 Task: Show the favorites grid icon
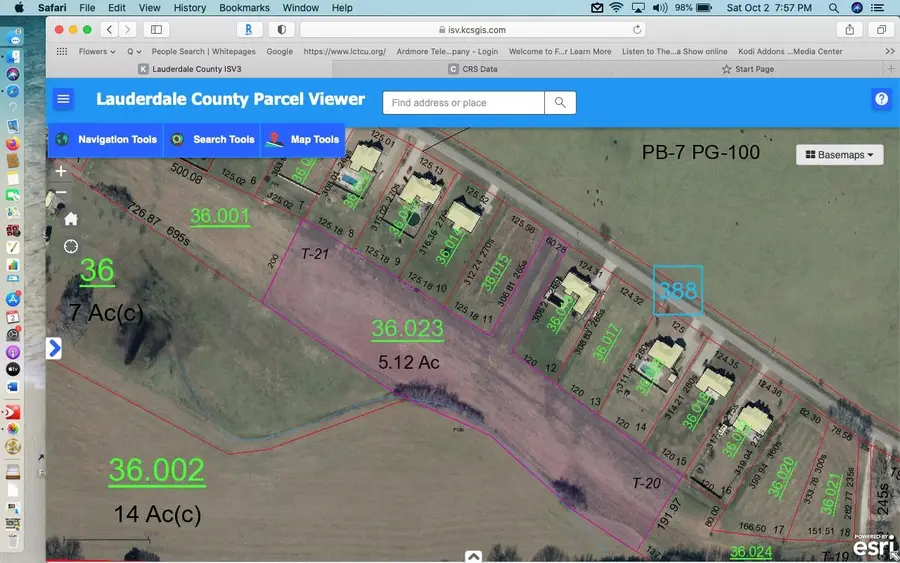pyautogui.click(x=62, y=51)
